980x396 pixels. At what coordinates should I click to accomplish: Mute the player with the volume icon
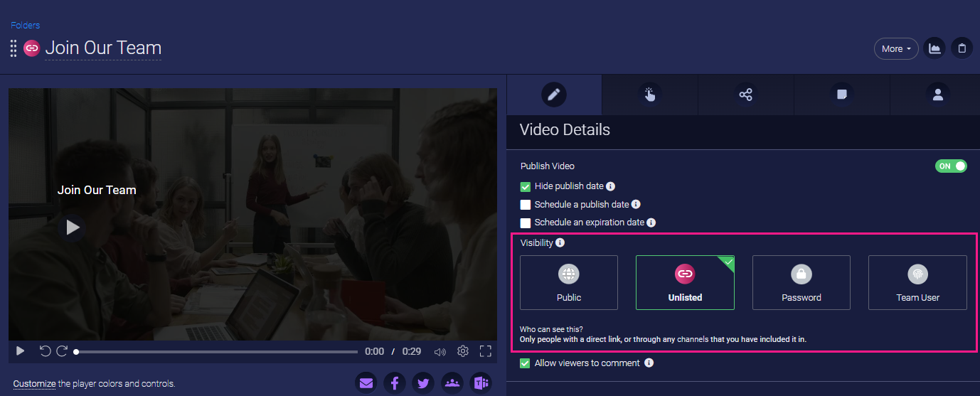tap(440, 351)
